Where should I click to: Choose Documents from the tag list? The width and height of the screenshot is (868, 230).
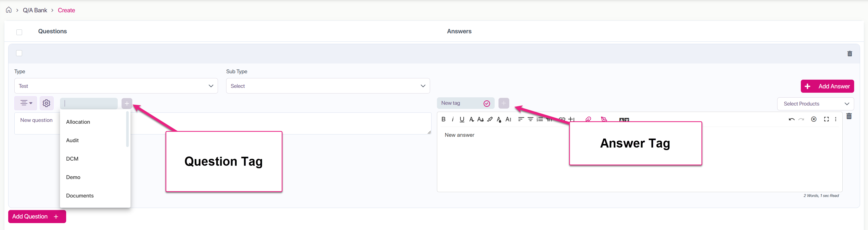pyautogui.click(x=80, y=196)
